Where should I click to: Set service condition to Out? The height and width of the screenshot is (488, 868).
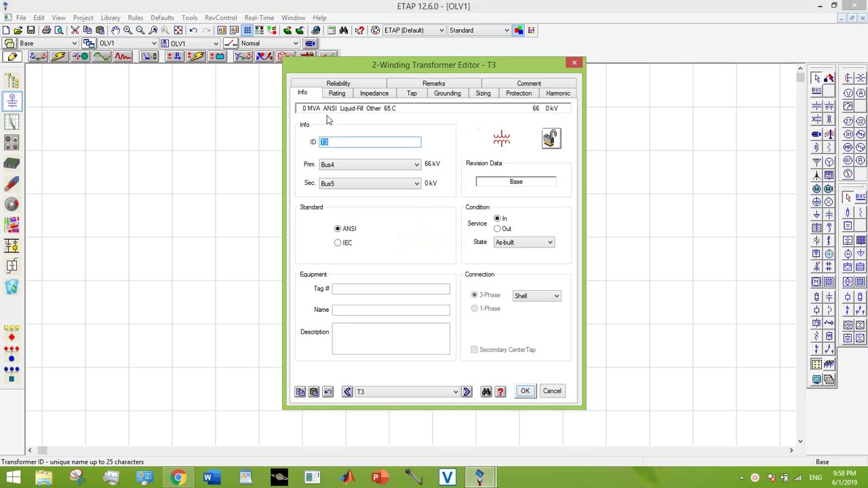(497, 228)
